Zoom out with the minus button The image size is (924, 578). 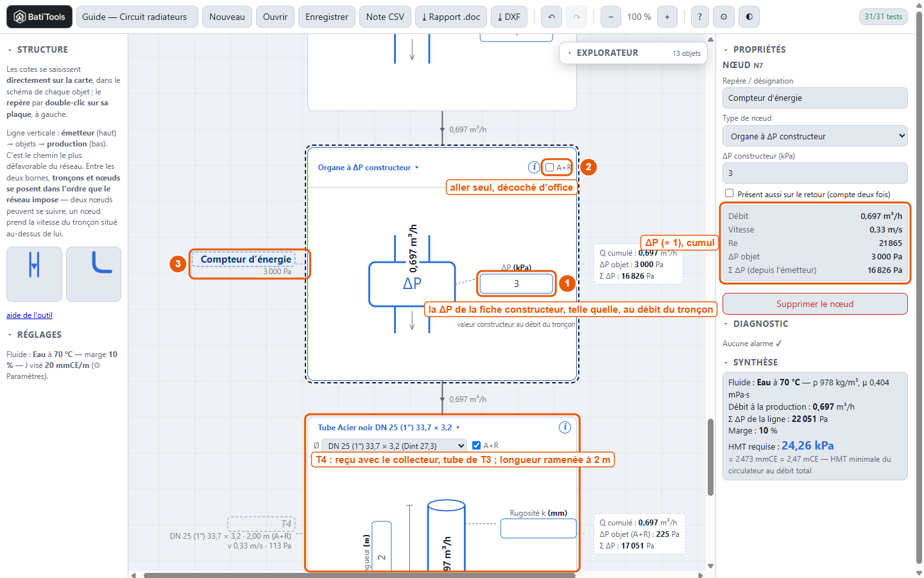(x=611, y=17)
